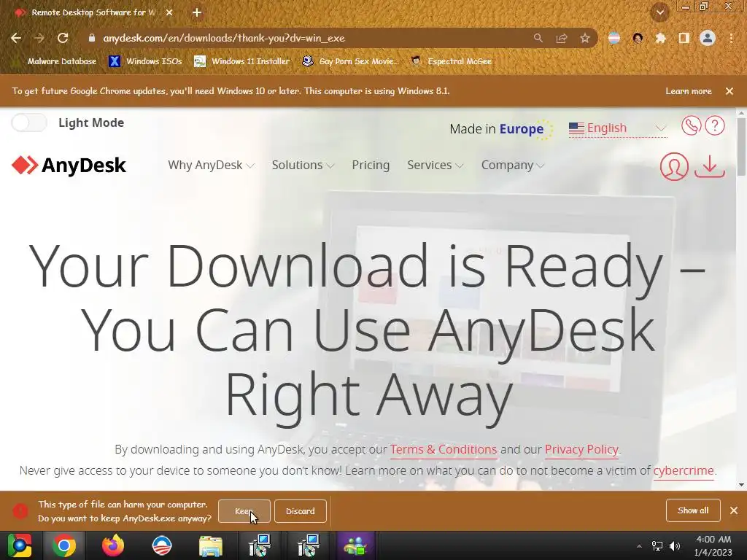This screenshot has width=747, height=560.
Task: Open Windows 11 Installer bookmark
Action: (242, 61)
